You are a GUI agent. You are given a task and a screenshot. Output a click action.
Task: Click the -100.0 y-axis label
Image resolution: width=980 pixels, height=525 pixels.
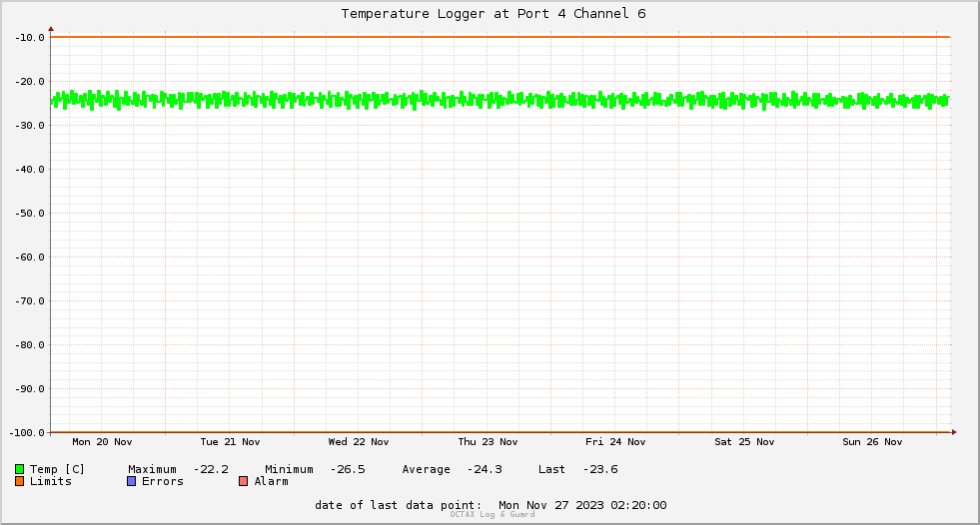click(x=27, y=432)
